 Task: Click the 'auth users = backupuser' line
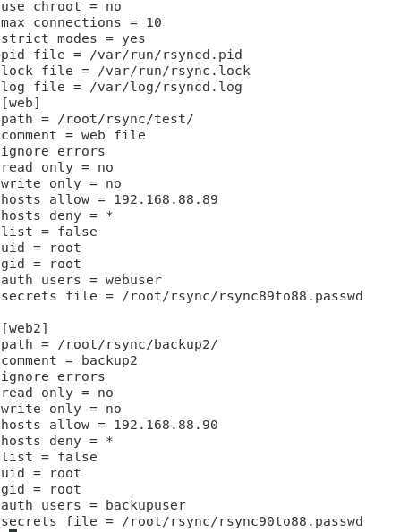click(93, 505)
